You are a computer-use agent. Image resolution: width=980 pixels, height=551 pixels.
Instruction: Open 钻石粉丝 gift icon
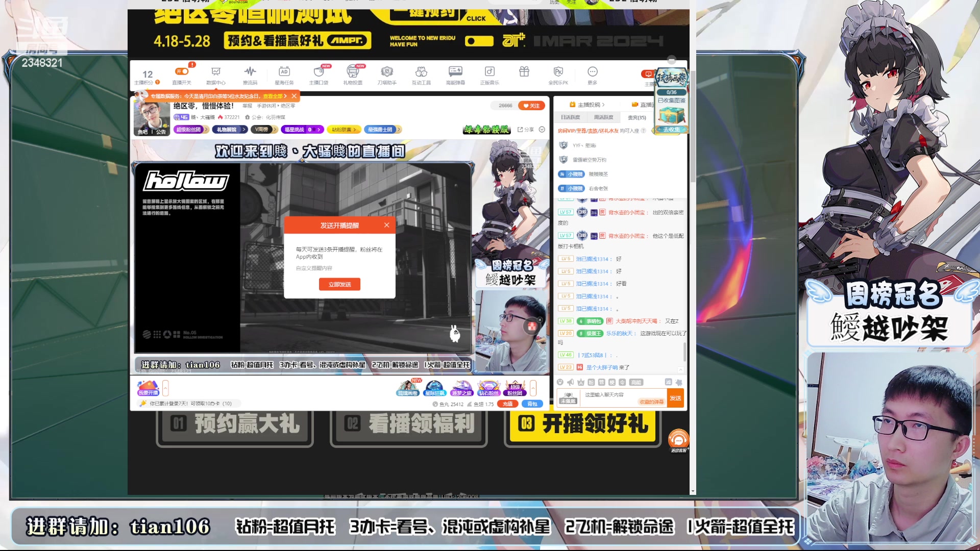point(488,388)
